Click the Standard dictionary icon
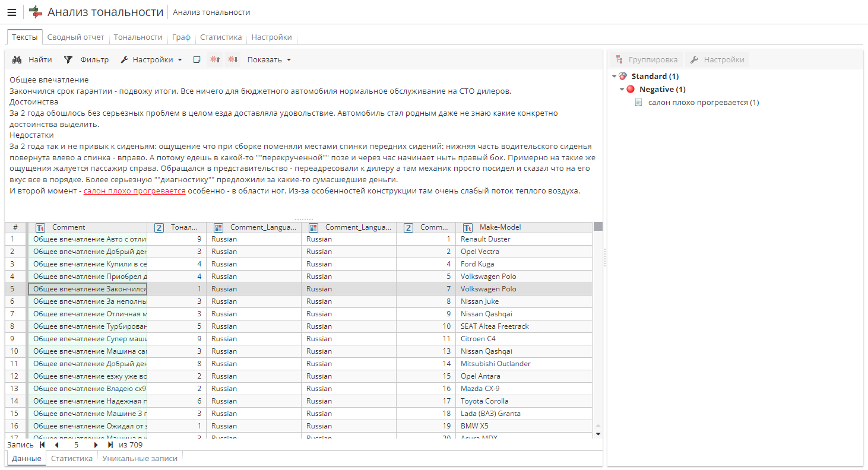Viewport: 868px width, 470px height. point(623,77)
